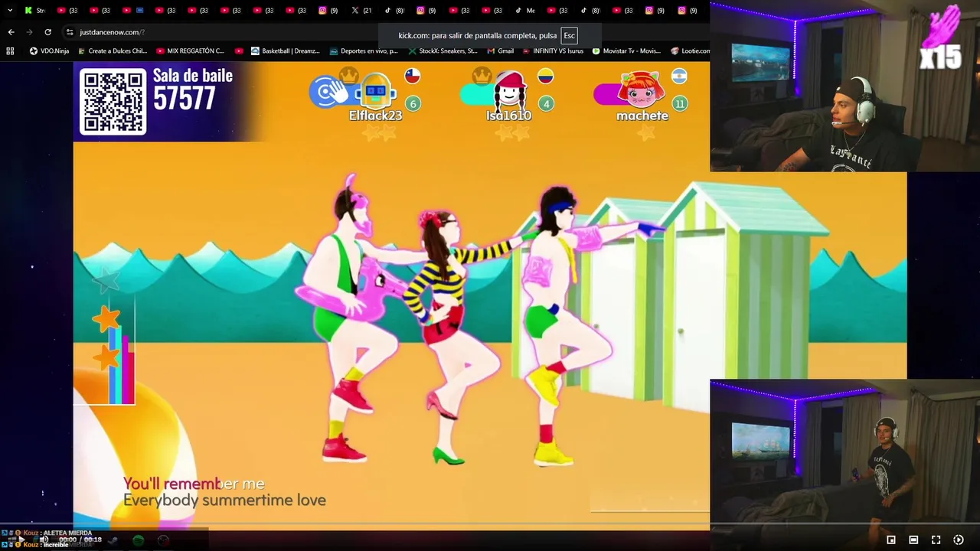Open the playback speed dashed-circle icon
980x551 pixels.
click(x=958, y=540)
